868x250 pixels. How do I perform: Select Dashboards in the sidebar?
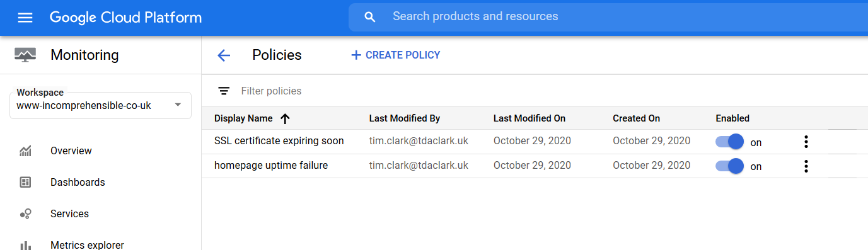point(78,183)
